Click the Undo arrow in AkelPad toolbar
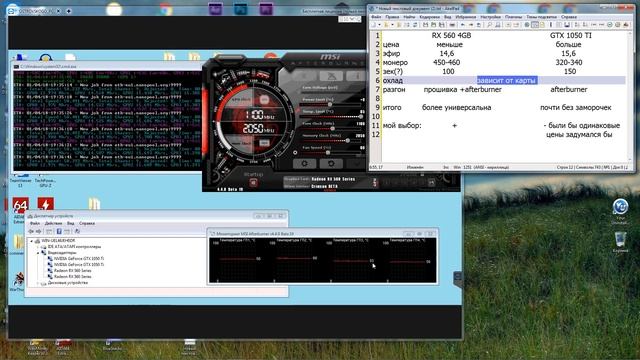Viewport: 640px width, 360px height. coord(463,25)
